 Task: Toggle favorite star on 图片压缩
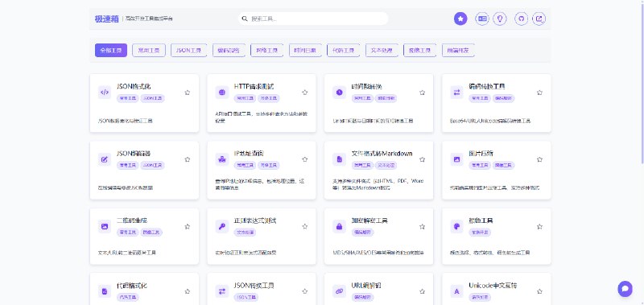pos(539,159)
